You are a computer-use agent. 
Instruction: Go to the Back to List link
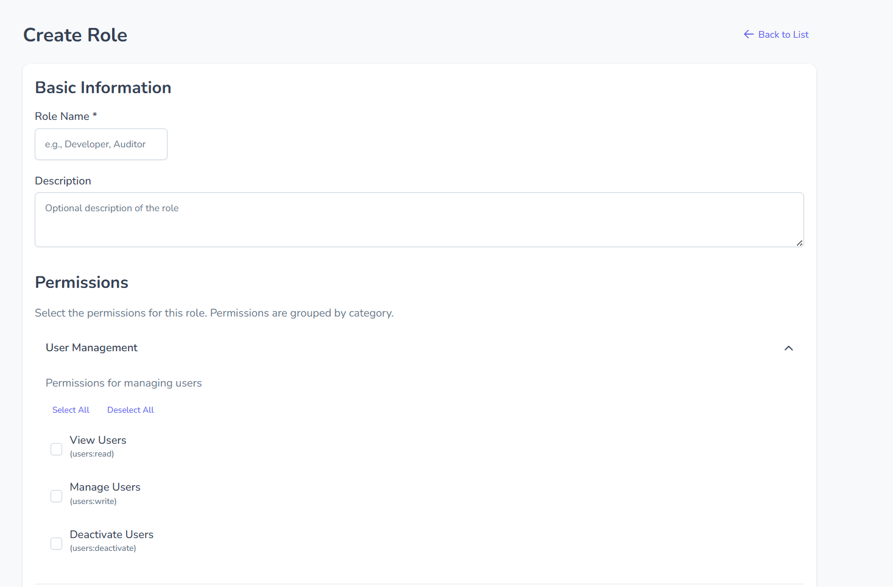tap(783, 35)
